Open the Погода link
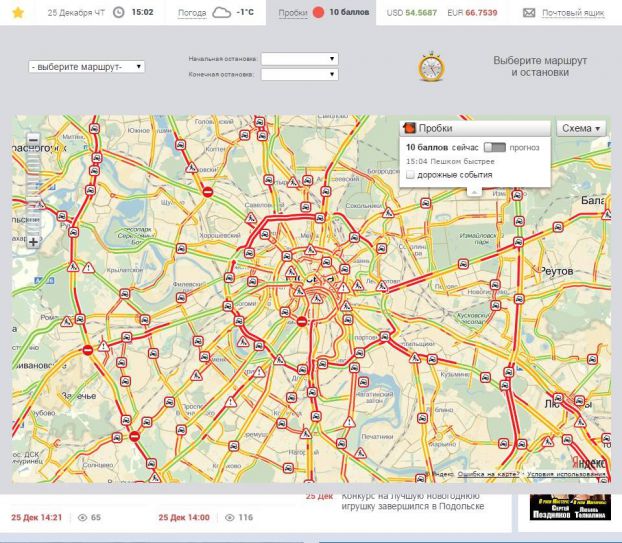 [192, 13]
